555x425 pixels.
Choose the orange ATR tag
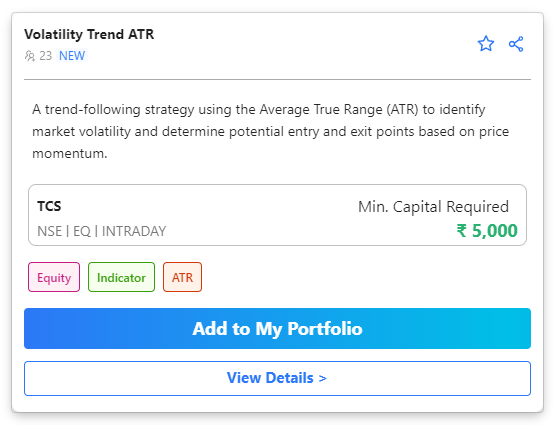click(182, 277)
